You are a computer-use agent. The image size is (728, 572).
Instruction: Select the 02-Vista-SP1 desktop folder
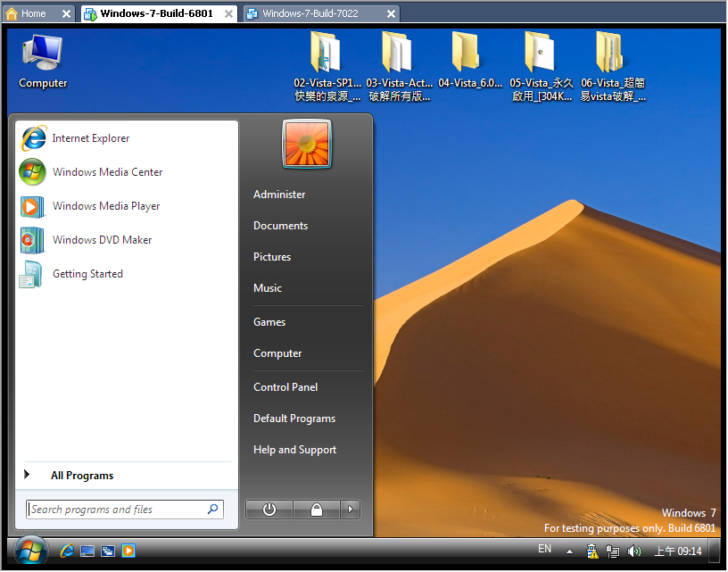coord(327,66)
